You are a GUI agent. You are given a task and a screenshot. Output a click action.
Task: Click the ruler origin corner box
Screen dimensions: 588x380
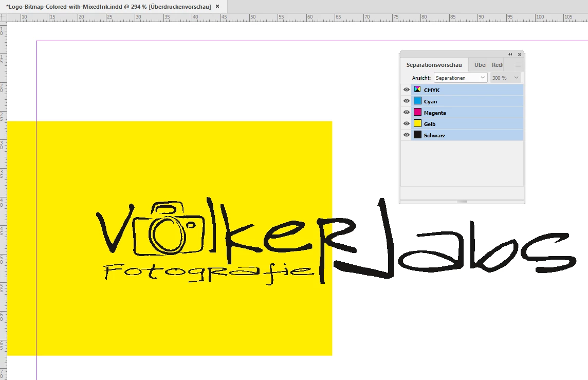click(x=4, y=18)
